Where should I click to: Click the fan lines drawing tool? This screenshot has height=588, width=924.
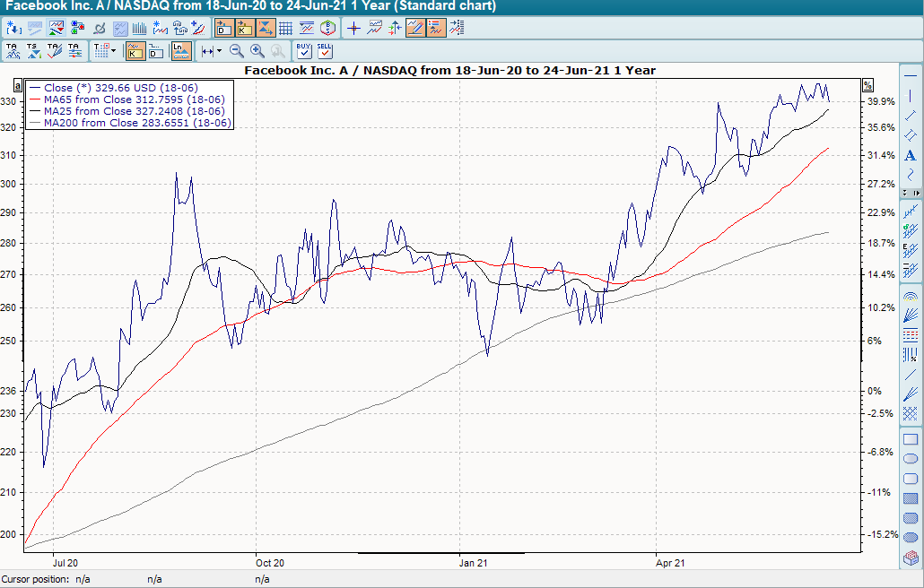911,315
